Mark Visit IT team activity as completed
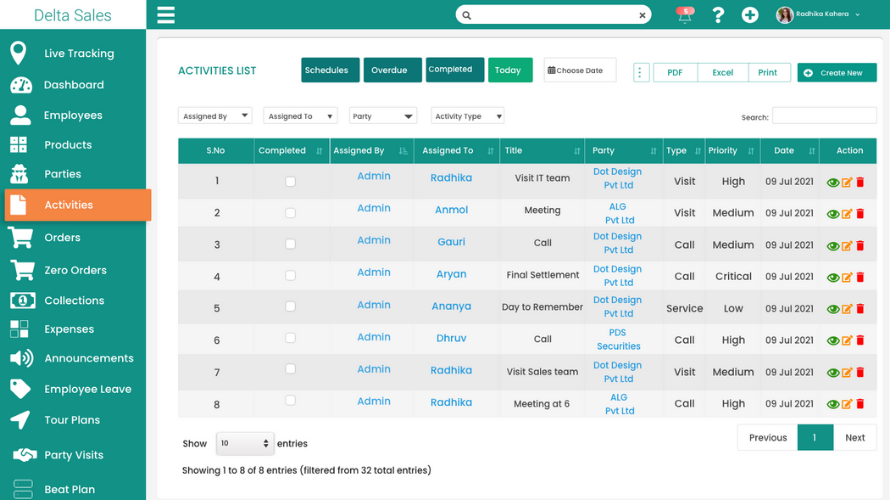 coord(290,182)
